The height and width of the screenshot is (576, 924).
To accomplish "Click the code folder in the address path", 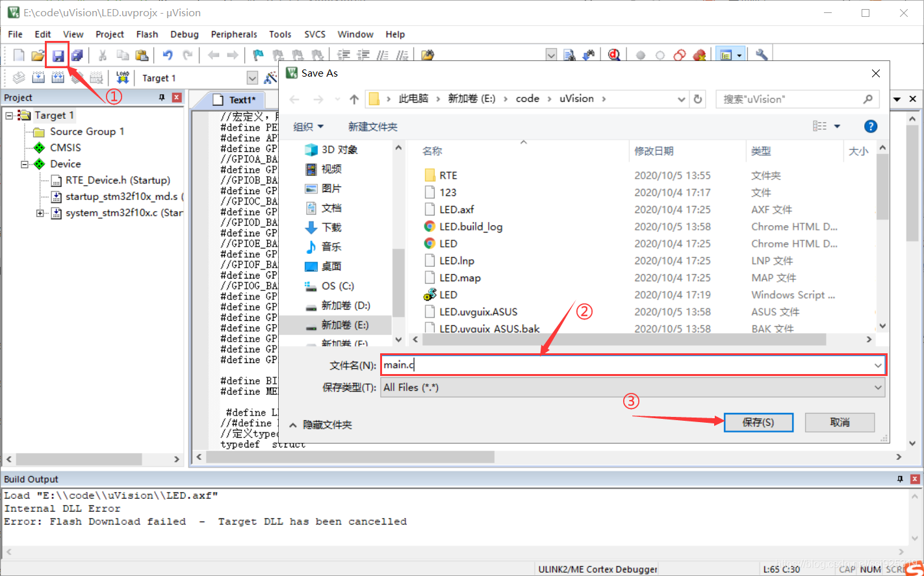I will (528, 99).
